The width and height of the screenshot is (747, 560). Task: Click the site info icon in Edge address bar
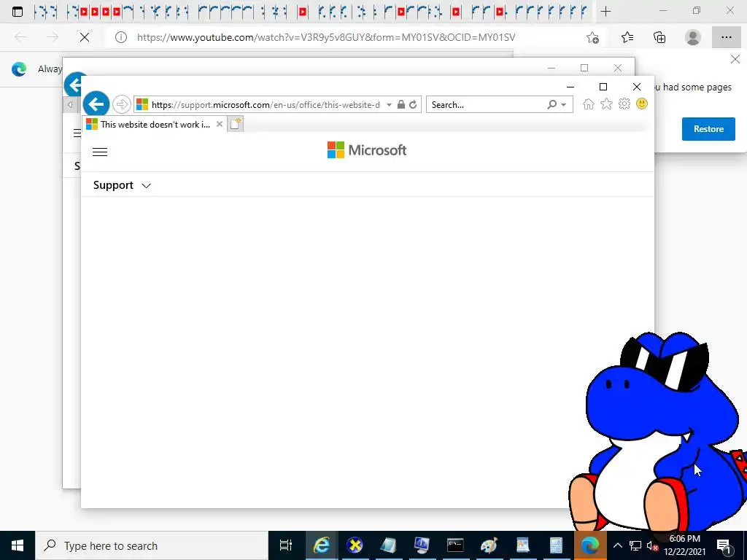click(121, 37)
